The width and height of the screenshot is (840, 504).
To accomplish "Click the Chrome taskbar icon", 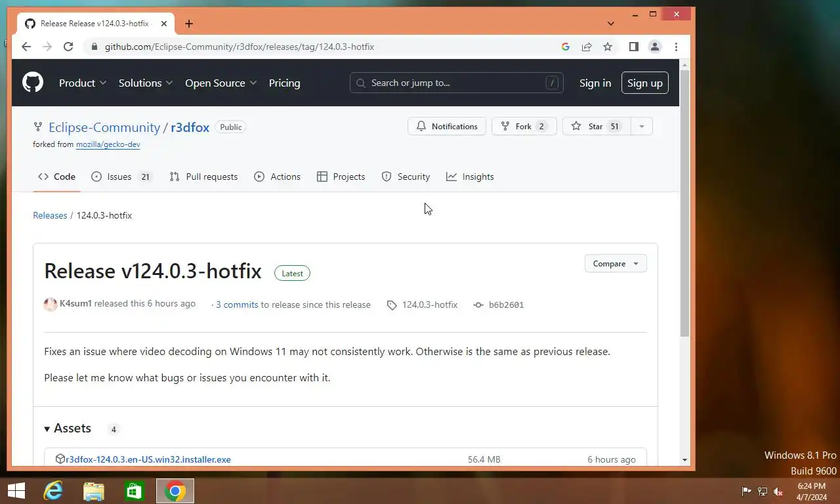I will (x=175, y=491).
